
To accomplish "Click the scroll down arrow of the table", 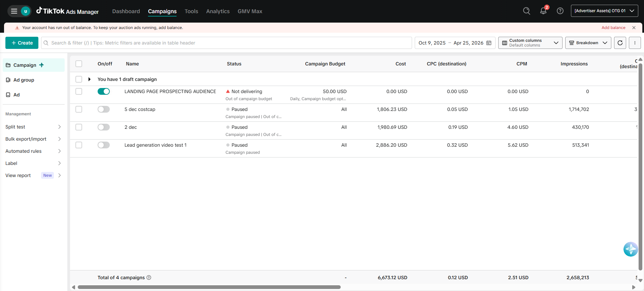I will [x=640, y=280].
